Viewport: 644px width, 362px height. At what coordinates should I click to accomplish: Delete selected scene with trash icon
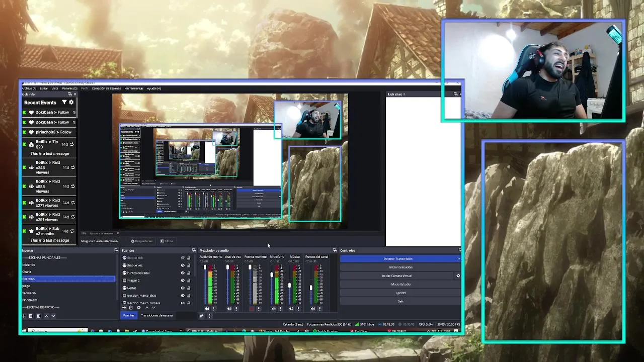[30, 316]
